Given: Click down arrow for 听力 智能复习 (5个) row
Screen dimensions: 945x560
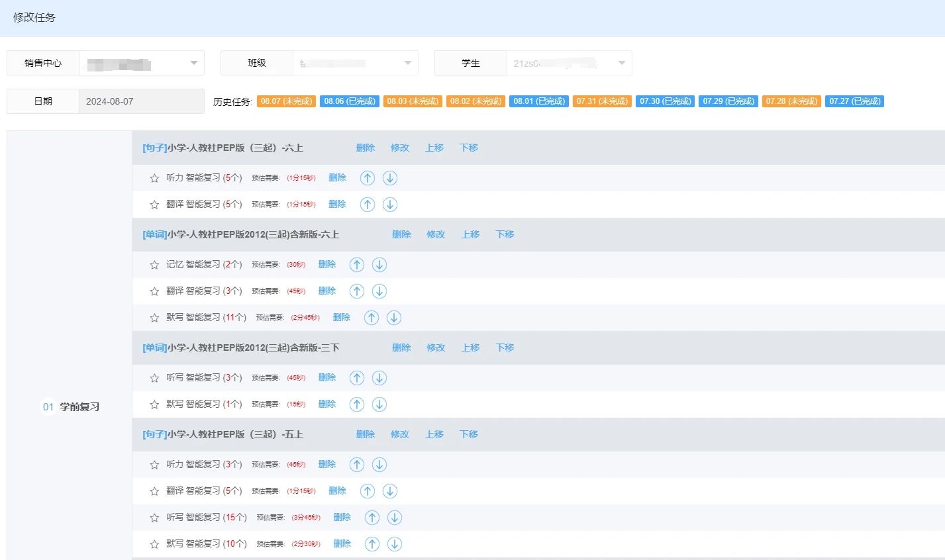Looking at the screenshot, I should point(390,178).
